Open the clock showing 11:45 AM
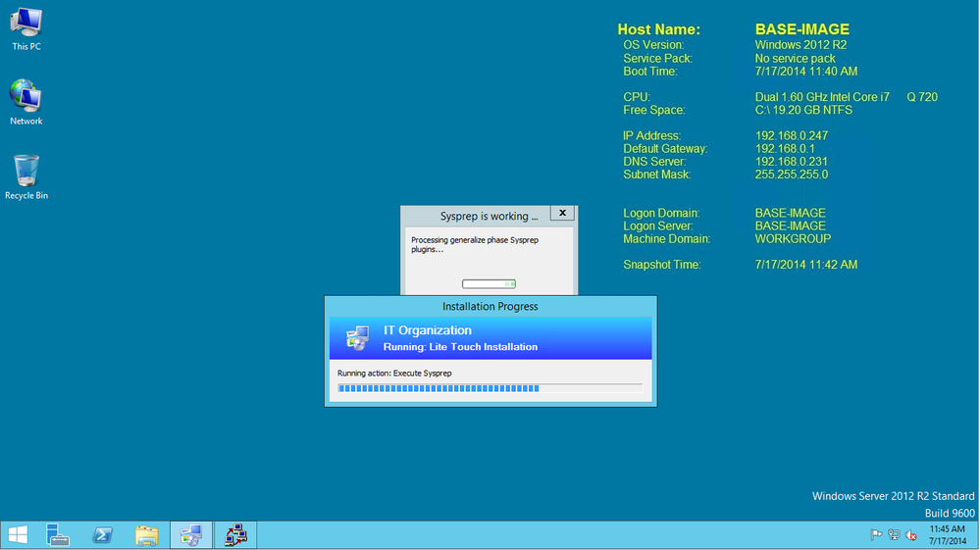 [x=948, y=535]
